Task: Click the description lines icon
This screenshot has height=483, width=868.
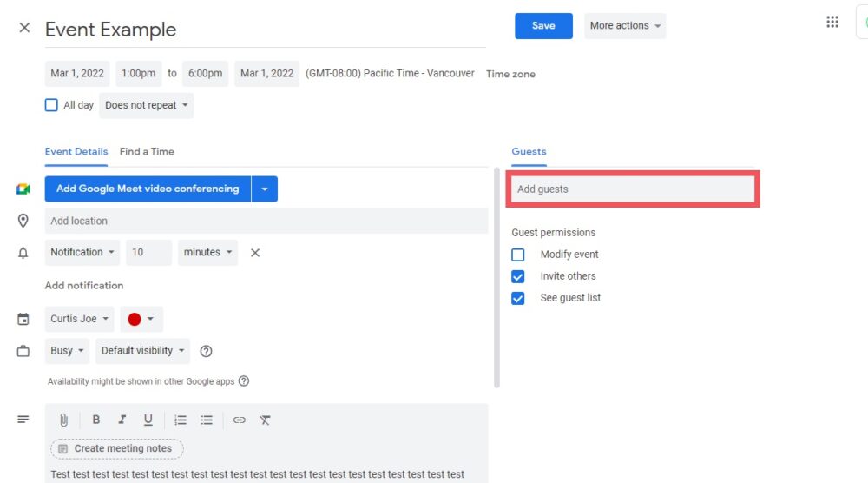Action: [23, 420]
